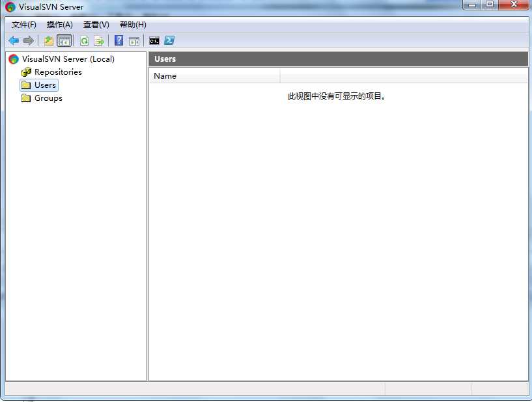Open Help via the question mark icon
This screenshot has height=402, width=532.
[119, 41]
